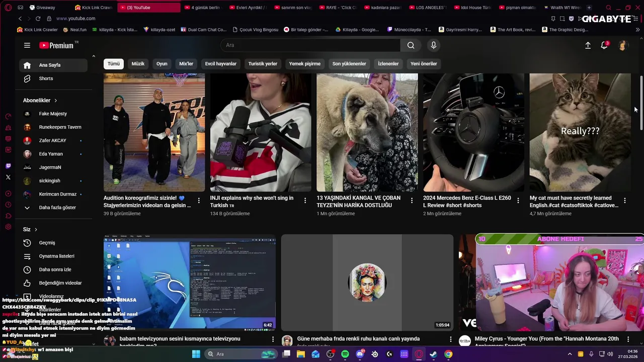Select the 'Mix'ler' filter chip
This screenshot has height=362, width=644.
186,64
